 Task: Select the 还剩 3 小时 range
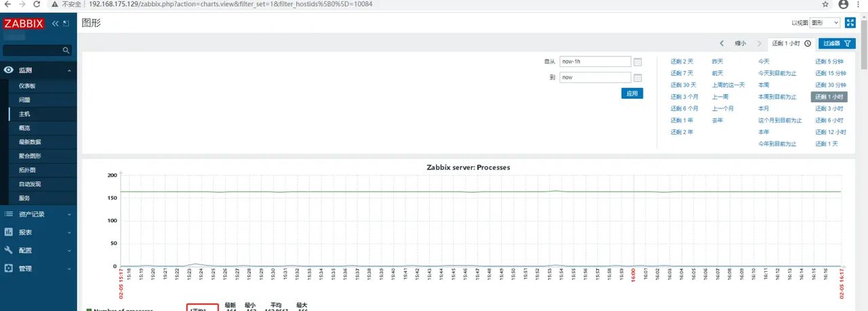[829, 108]
